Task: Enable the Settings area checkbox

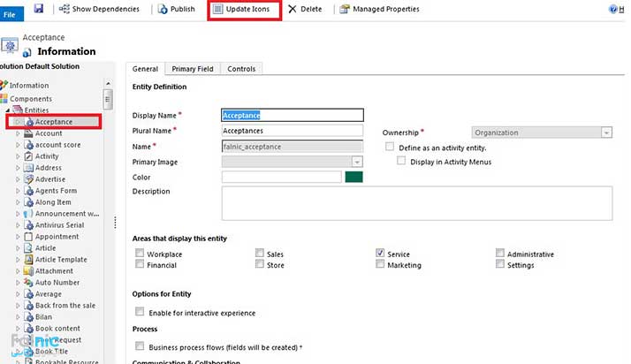Action: click(x=500, y=264)
